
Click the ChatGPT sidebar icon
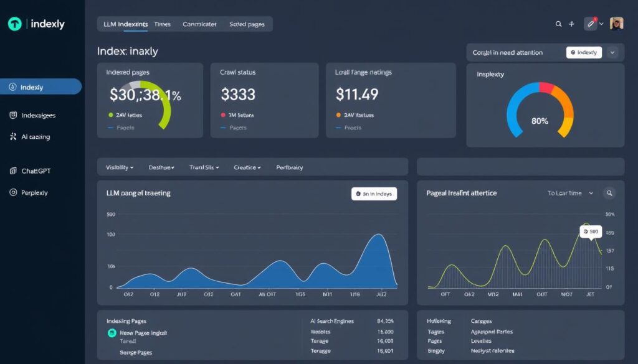point(13,170)
